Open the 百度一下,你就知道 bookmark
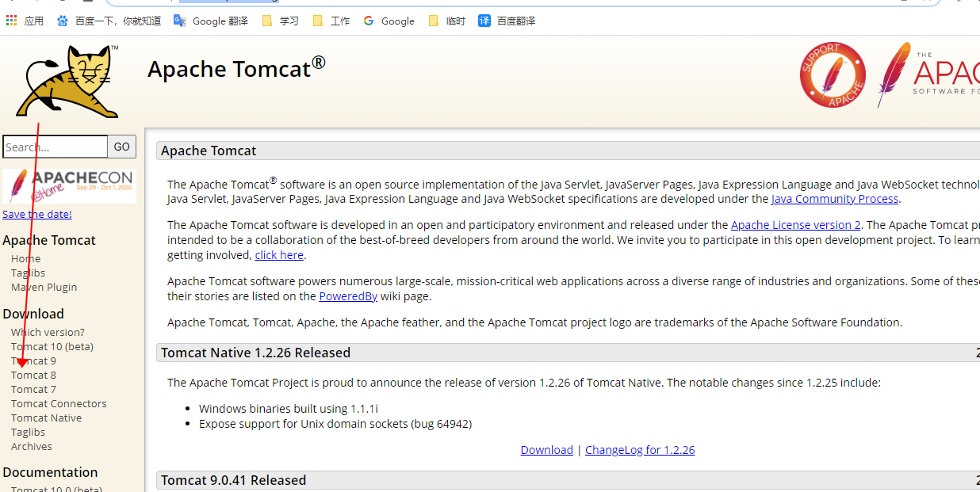Screen dimensions: 980x492 point(111,21)
